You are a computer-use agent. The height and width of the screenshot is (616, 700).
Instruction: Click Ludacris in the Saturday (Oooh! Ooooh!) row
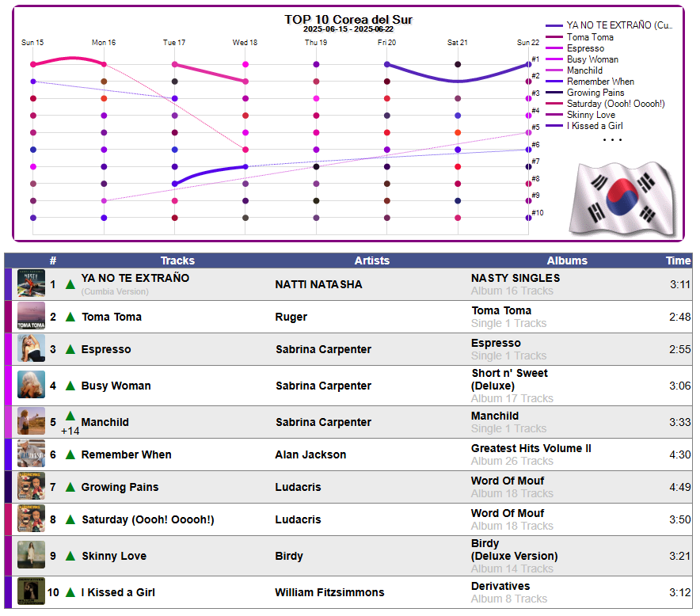(298, 519)
